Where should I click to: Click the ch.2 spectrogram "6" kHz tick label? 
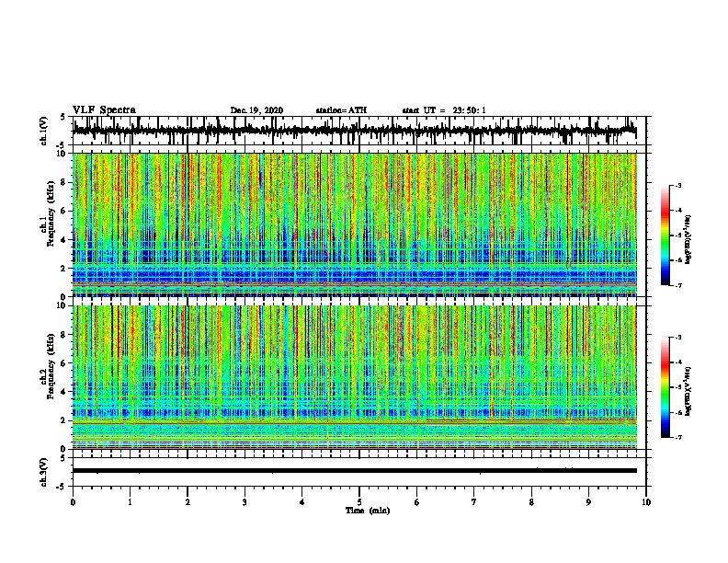[x=64, y=363]
